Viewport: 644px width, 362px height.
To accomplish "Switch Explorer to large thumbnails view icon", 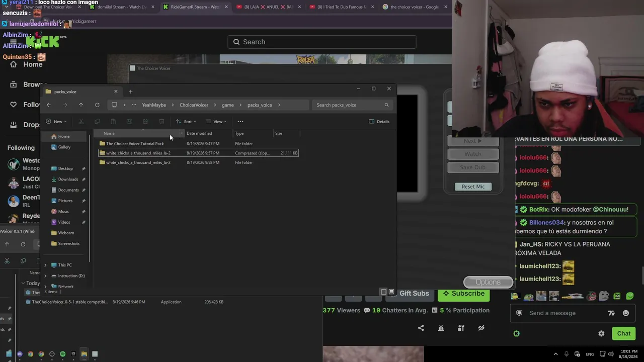I will (x=391, y=292).
